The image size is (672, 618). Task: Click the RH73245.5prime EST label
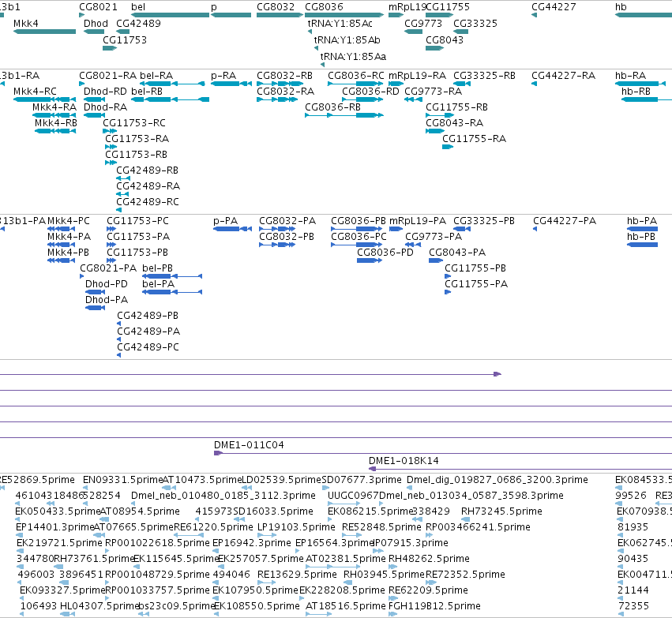coord(502,511)
